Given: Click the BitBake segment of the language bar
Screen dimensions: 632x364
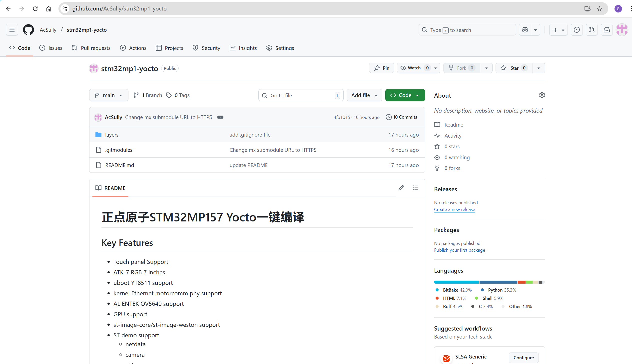Looking at the screenshot, I should coord(456,282).
